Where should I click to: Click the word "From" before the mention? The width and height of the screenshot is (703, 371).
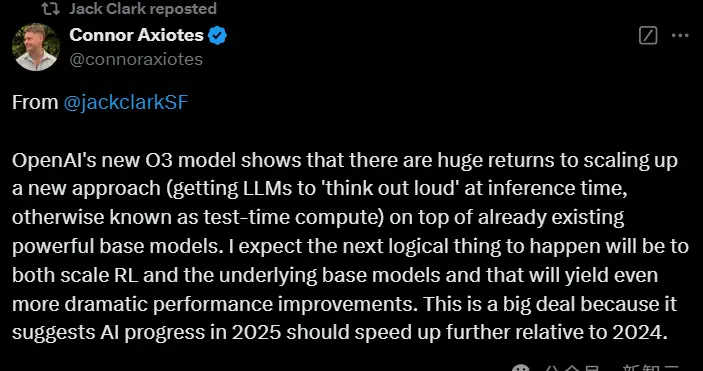(35, 103)
